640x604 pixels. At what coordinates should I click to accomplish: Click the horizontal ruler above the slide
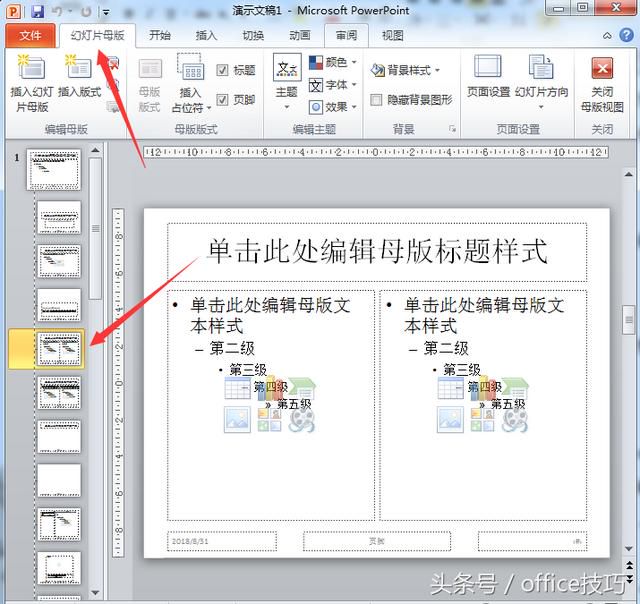pyautogui.click(x=376, y=152)
